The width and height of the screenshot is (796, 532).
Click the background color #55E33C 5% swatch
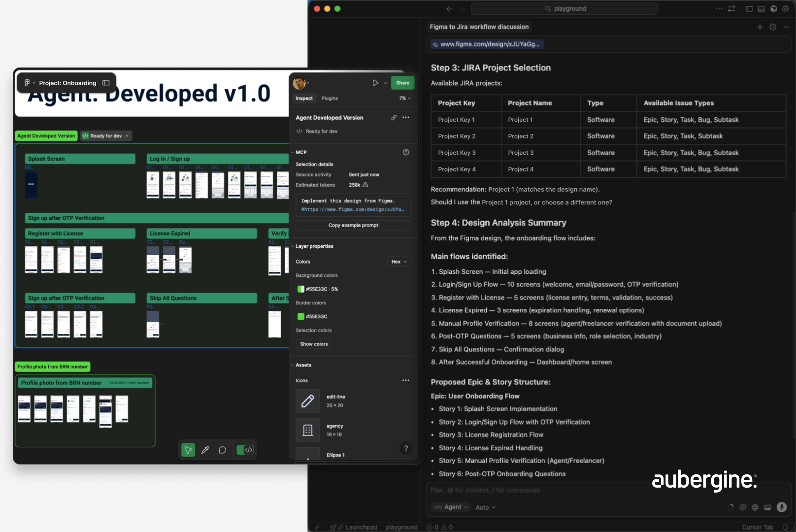pos(300,289)
